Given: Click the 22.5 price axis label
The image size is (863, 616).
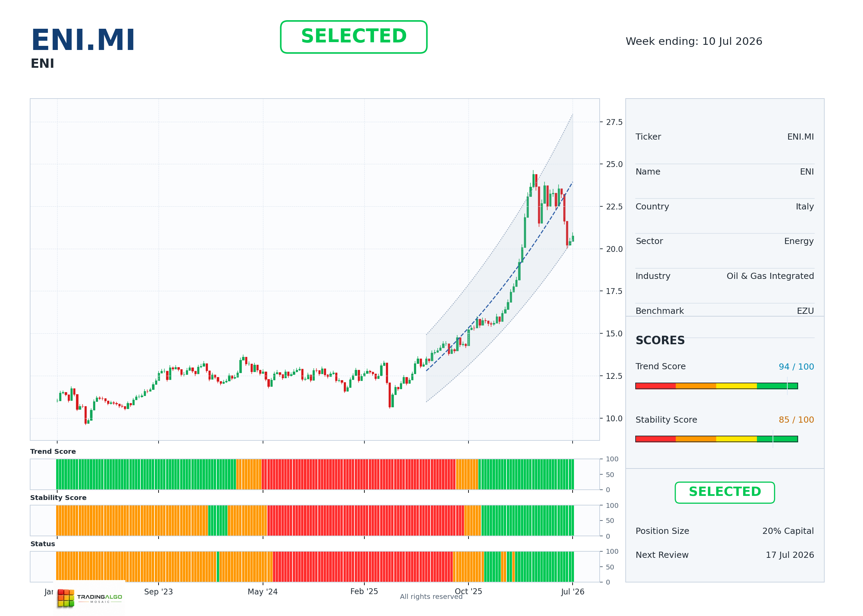Looking at the screenshot, I should [x=614, y=207].
